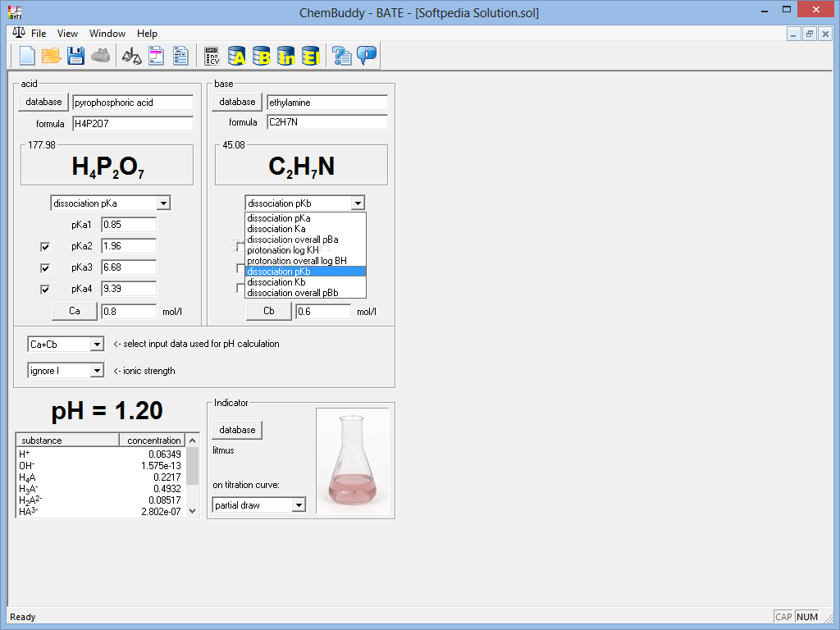The width and height of the screenshot is (840, 630).
Task: Click the Indicator database button
Action: pyautogui.click(x=237, y=430)
